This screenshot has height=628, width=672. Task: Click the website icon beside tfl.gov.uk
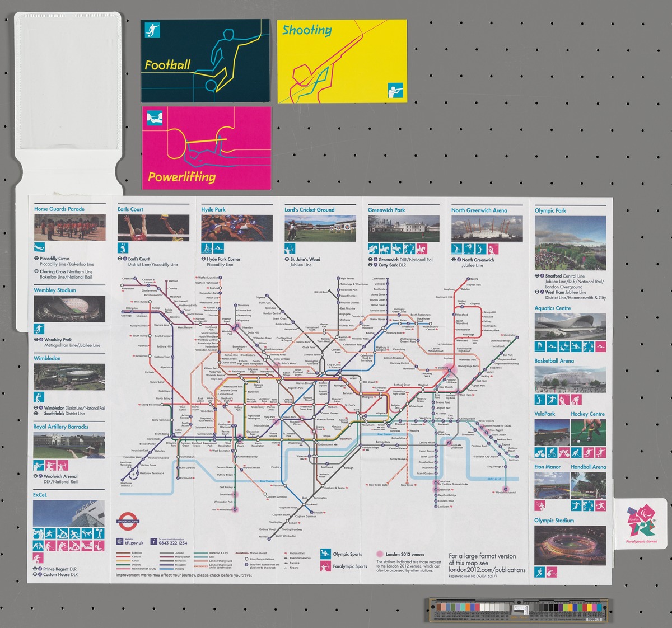(x=120, y=541)
